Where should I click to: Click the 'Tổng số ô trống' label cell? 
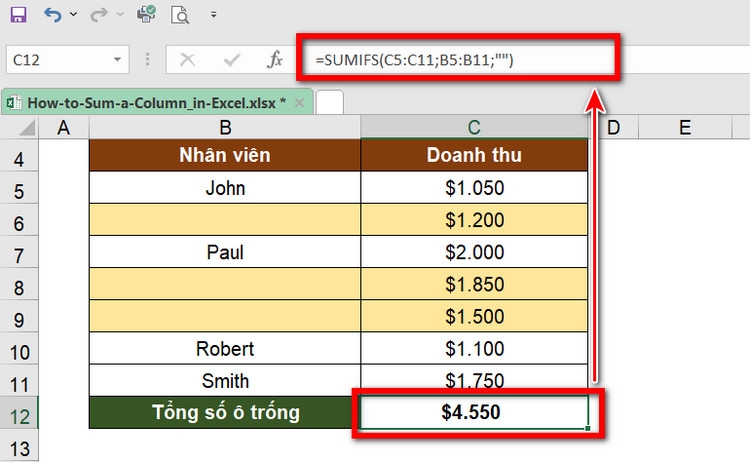(x=225, y=412)
